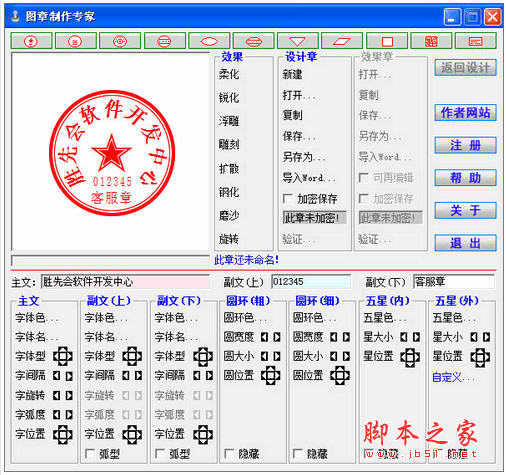Click the 主文 字位置 four-way arrow control
Image resolution: width=506 pixels, height=475 pixels.
tap(63, 434)
